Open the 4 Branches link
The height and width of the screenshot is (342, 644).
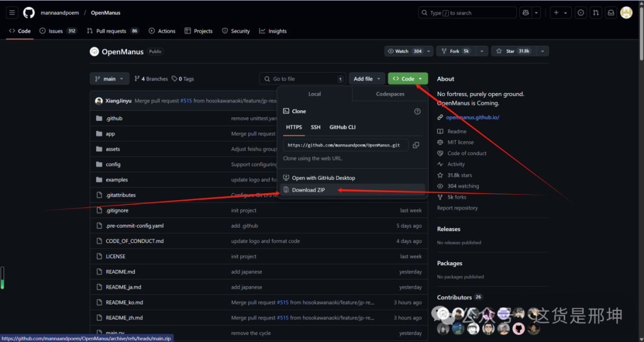coord(151,79)
